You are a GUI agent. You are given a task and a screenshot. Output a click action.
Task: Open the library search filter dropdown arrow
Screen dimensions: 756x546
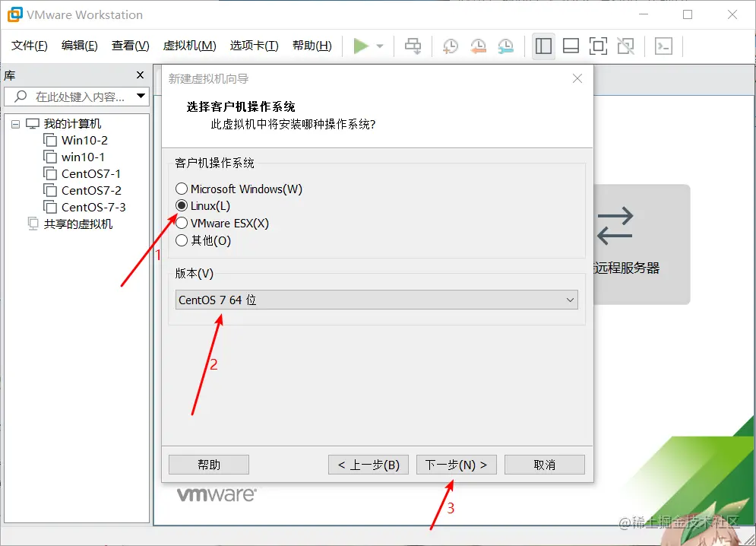(x=141, y=96)
